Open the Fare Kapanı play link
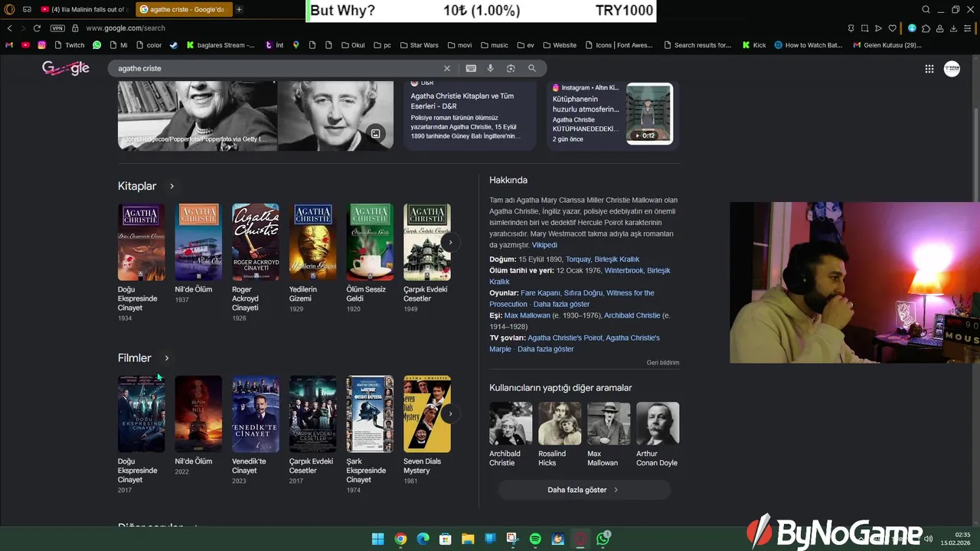Image resolution: width=980 pixels, height=551 pixels. point(541,293)
